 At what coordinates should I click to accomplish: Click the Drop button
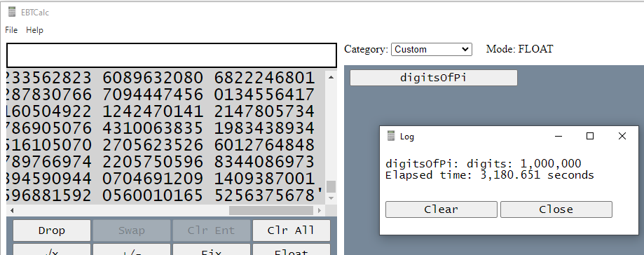click(52, 230)
